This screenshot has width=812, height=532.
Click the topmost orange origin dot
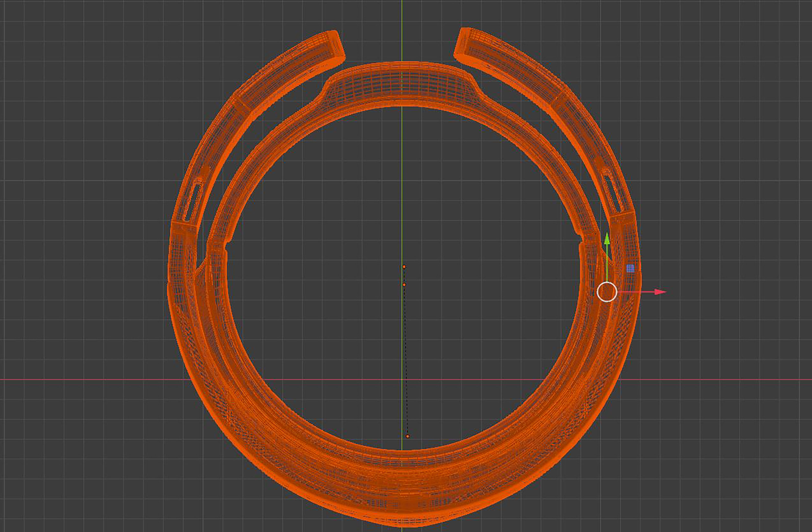point(404,267)
